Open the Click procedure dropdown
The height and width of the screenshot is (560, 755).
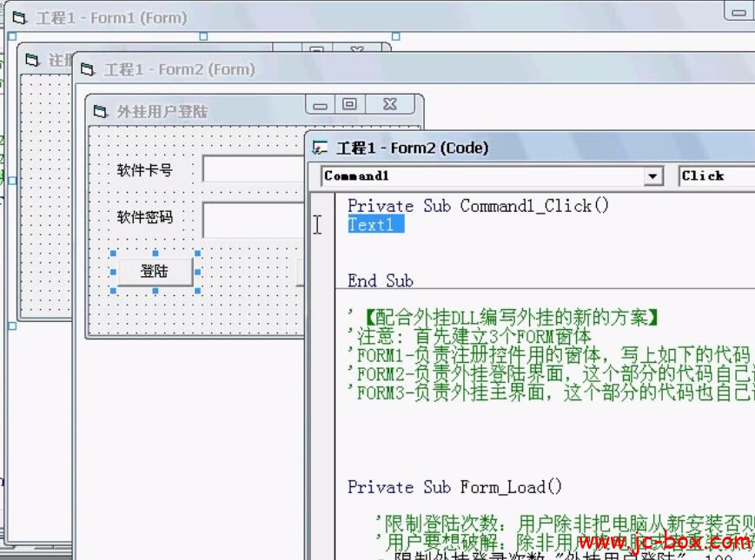click(716, 176)
